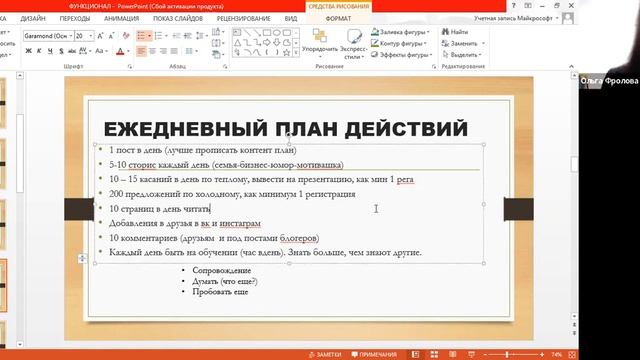Toggle center text alignment
The height and width of the screenshot is (360, 640).
[x=152, y=51]
